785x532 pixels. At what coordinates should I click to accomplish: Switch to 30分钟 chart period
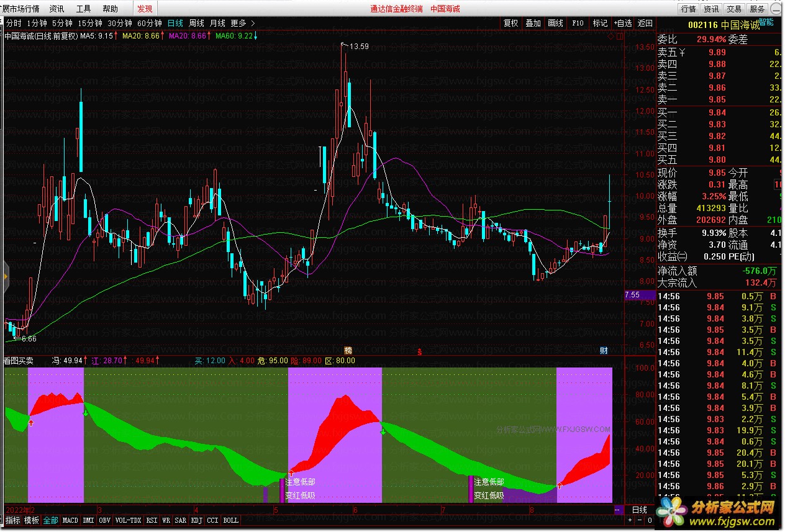pyautogui.click(x=119, y=23)
